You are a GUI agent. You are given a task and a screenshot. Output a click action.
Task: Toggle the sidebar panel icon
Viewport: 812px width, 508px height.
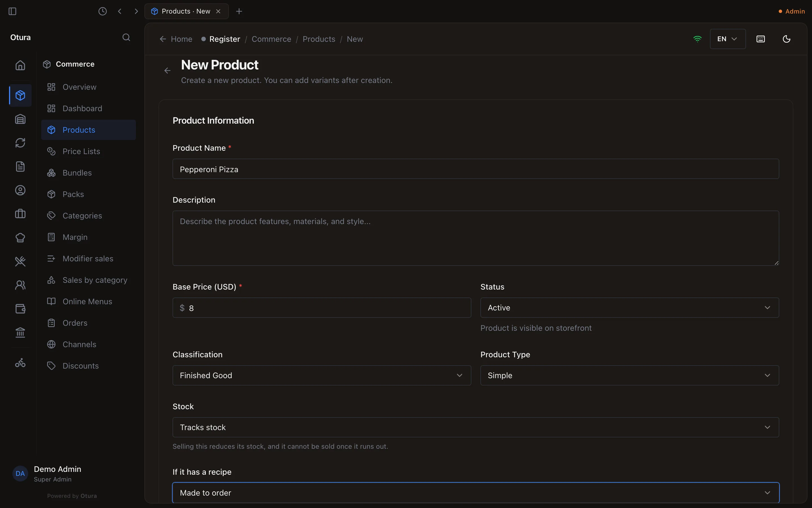pos(12,11)
